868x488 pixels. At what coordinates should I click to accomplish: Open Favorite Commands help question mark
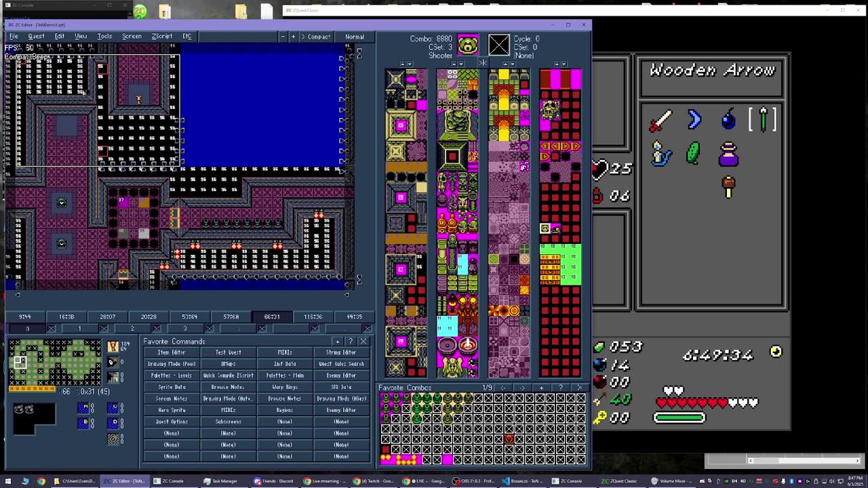pyautogui.click(x=351, y=342)
